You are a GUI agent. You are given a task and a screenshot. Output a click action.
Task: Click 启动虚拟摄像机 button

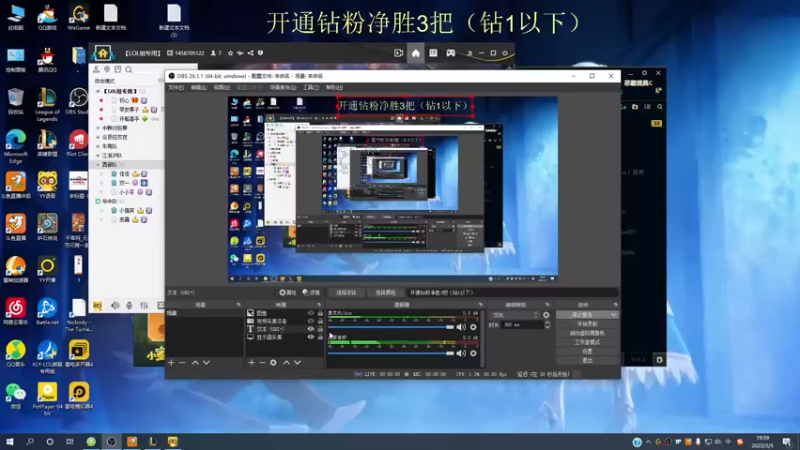pos(587,333)
